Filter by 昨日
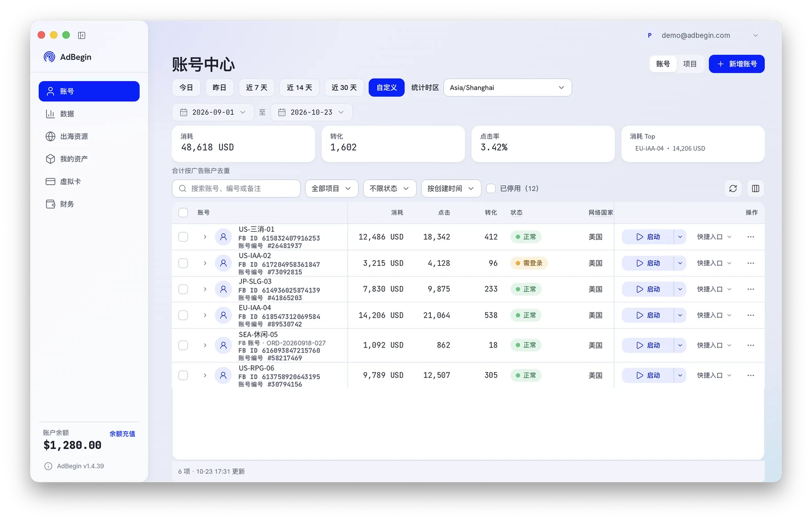The width and height of the screenshot is (812, 522). click(x=219, y=87)
